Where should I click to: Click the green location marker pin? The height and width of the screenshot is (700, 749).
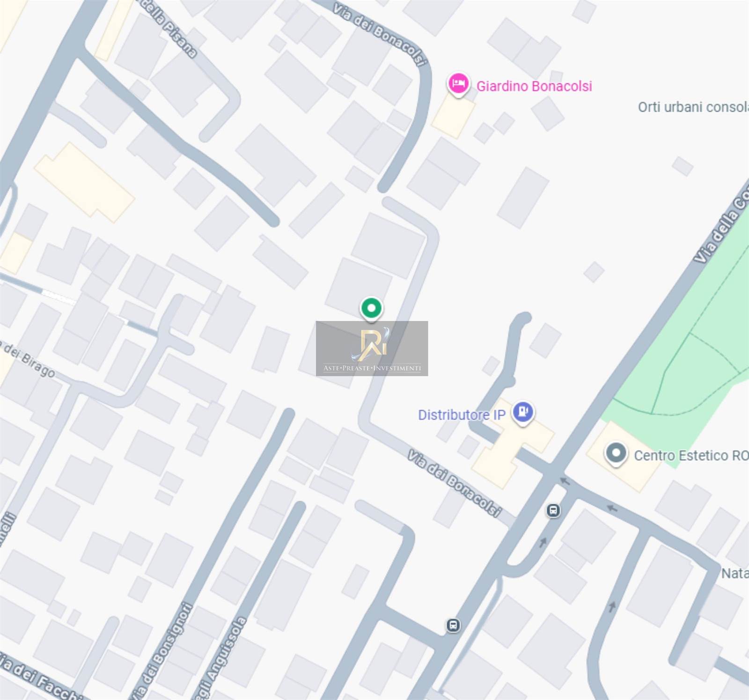point(371,309)
